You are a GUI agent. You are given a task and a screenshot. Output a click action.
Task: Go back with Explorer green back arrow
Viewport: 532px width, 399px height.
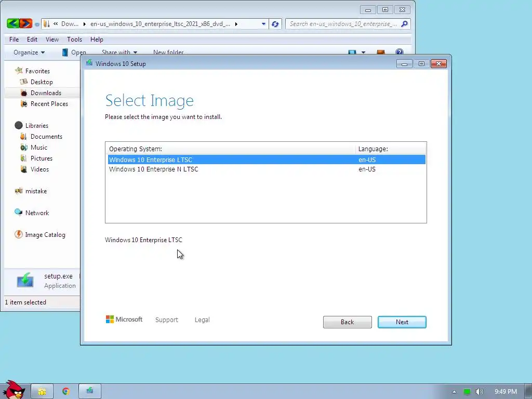pos(13,23)
